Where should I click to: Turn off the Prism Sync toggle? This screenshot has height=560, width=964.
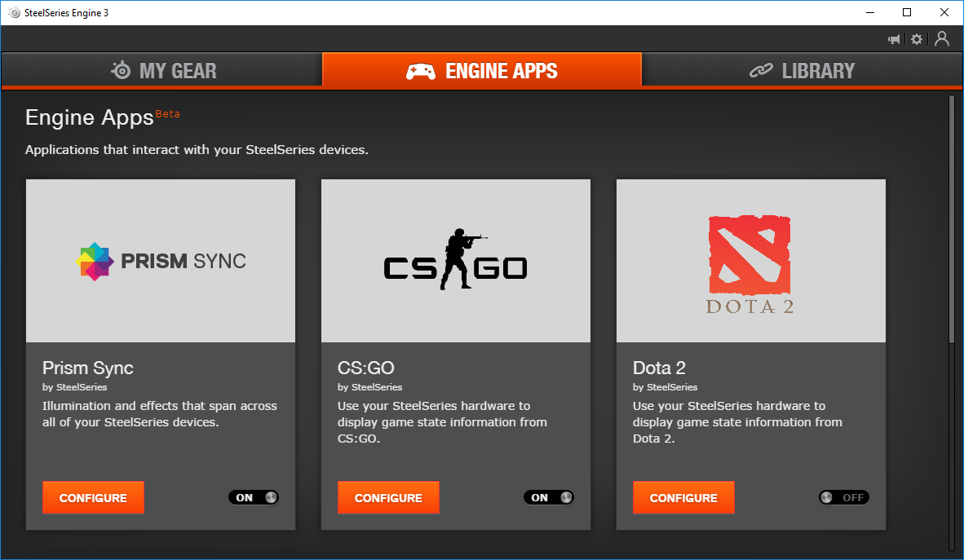pos(254,497)
